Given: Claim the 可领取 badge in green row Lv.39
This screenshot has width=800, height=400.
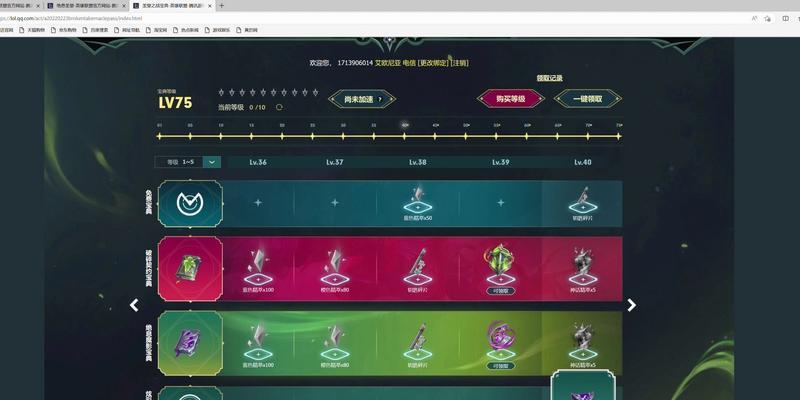Looking at the screenshot, I should 501,365.
